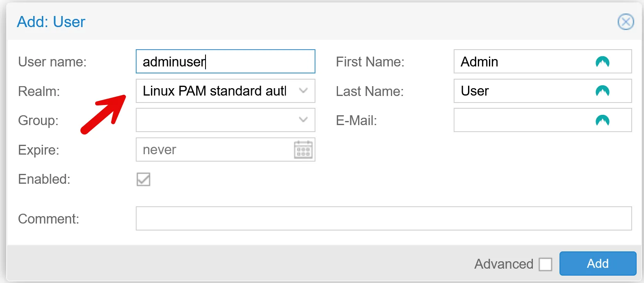This screenshot has width=644, height=283.
Task: Click the First Name label
Action: click(370, 62)
